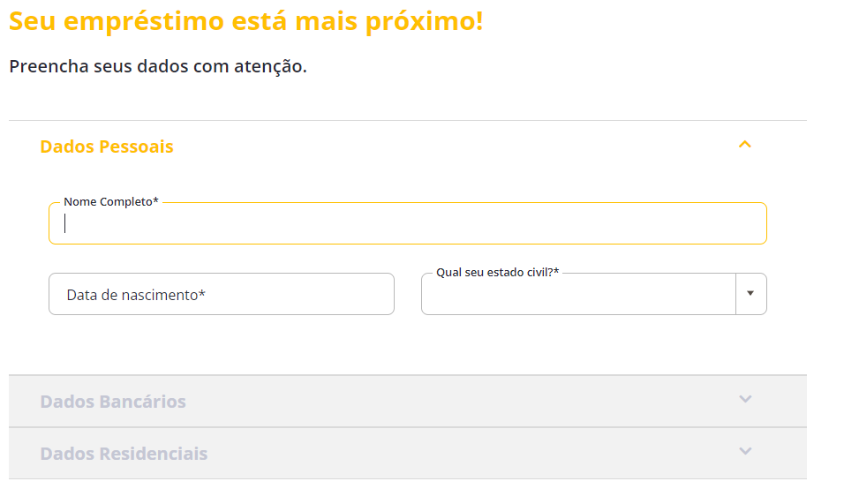The width and height of the screenshot is (844, 504).
Task: Expand the Dados Residenciais accordion section
Action: point(406,454)
